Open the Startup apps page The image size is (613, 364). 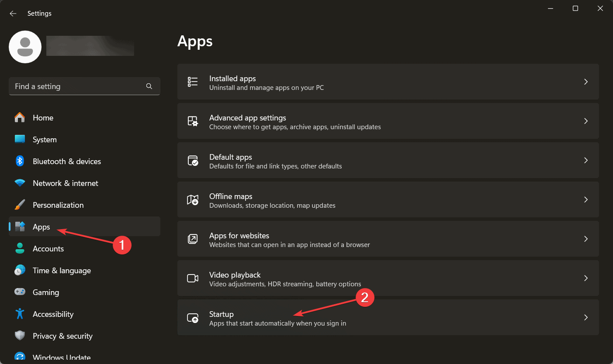click(x=388, y=318)
